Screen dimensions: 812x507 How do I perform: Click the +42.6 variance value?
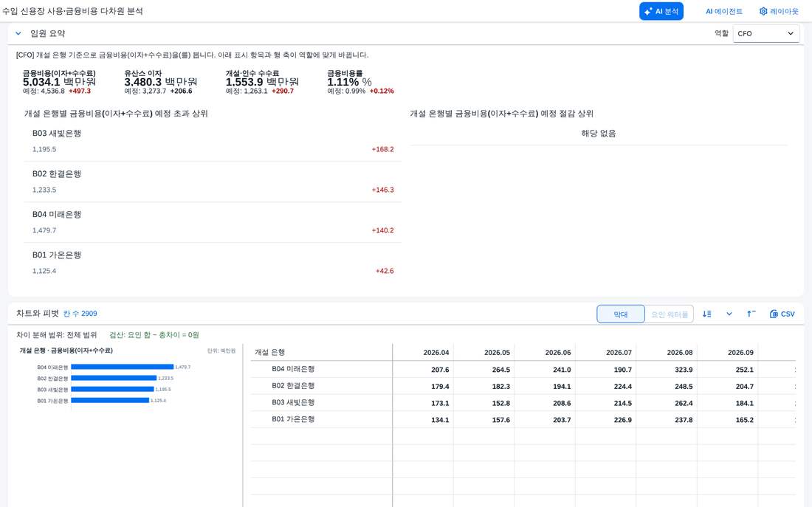point(385,271)
